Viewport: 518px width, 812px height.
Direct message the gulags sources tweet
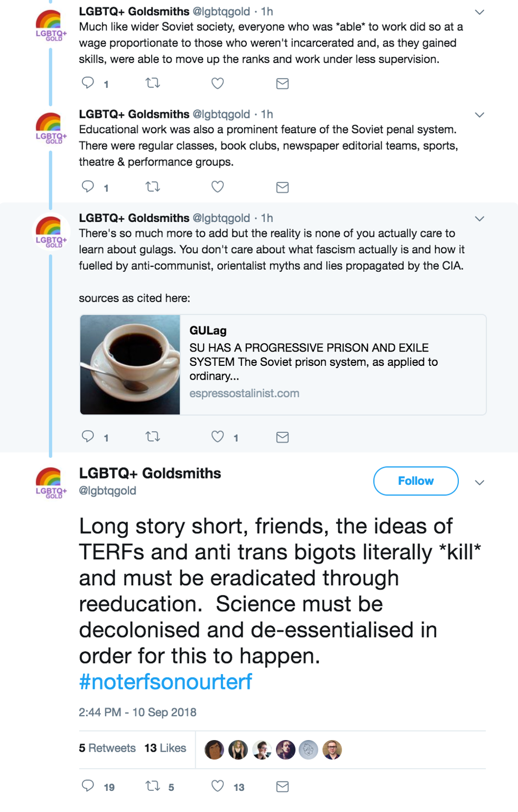click(282, 437)
